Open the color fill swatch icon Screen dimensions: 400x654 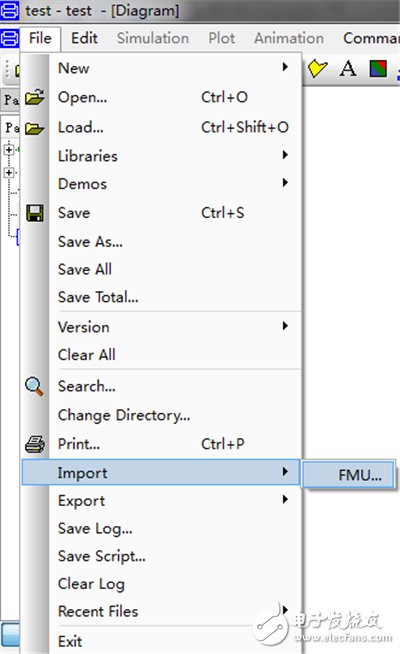pyautogui.click(x=378, y=68)
